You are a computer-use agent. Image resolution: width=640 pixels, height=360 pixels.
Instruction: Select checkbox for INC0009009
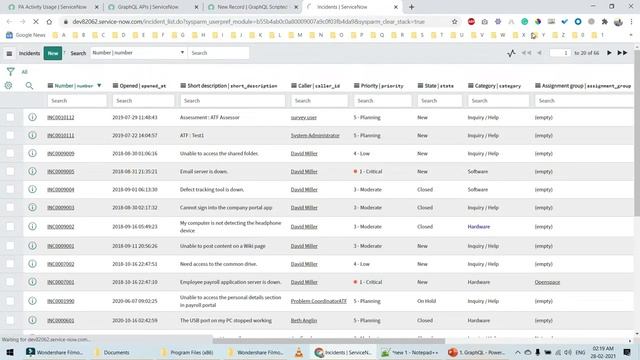[10, 153]
